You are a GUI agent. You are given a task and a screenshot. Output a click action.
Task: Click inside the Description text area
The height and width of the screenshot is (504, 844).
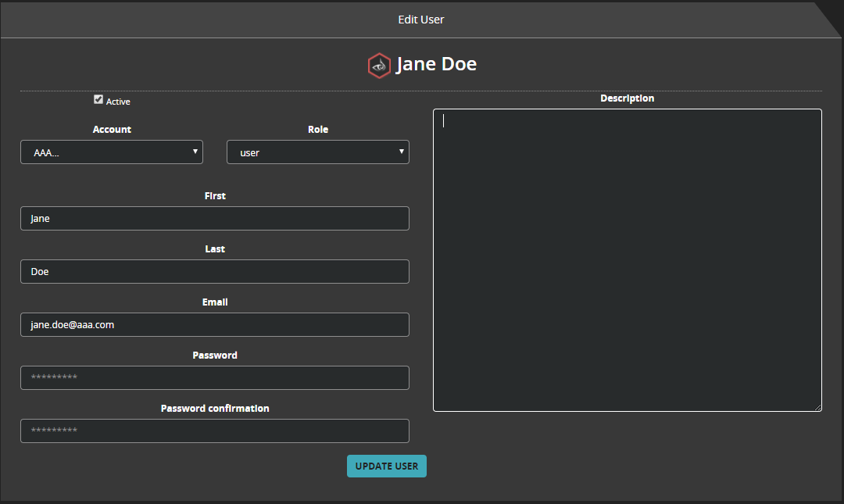pos(627,260)
